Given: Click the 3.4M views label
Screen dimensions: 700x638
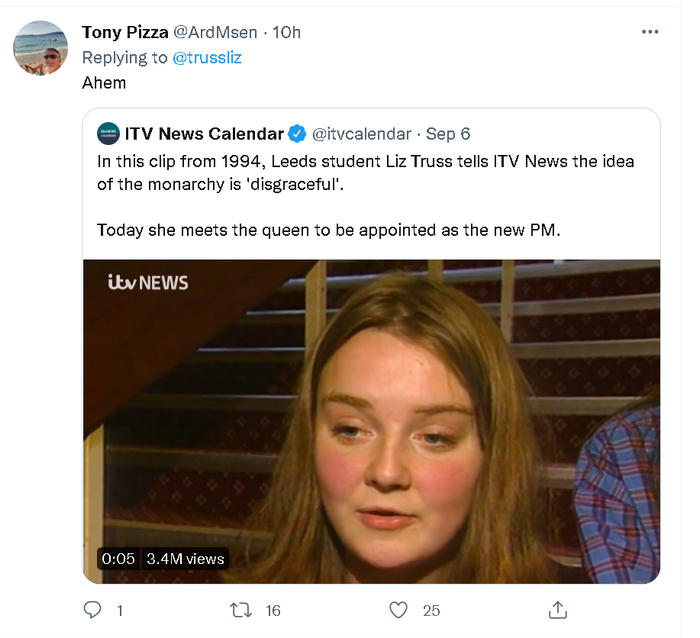Looking at the screenshot, I should pyautogui.click(x=186, y=558).
